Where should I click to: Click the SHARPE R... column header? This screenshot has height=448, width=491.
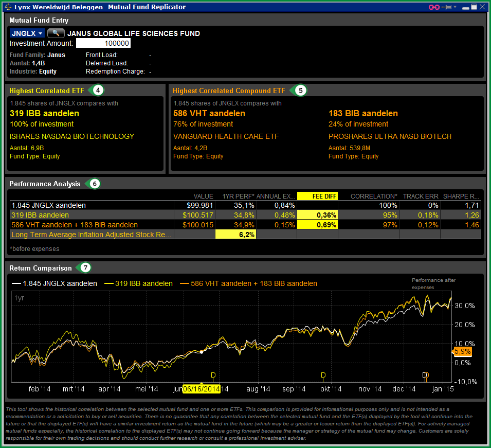(x=461, y=196)
